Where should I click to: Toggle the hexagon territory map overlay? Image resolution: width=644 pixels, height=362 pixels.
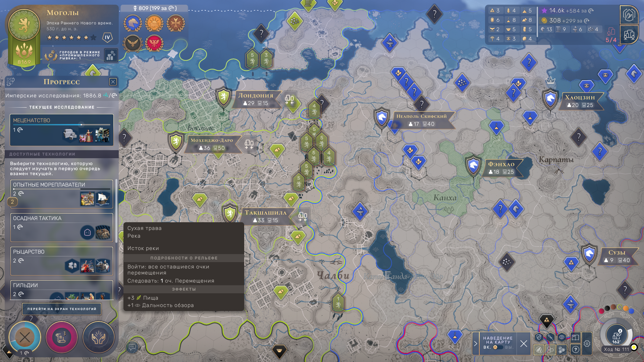coord(550,350)
